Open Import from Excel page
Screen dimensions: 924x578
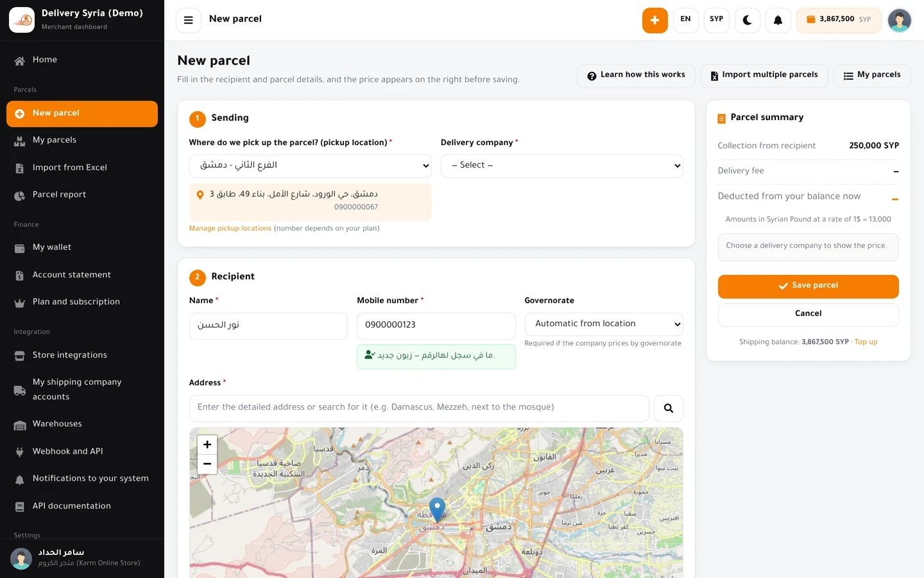click(x=82, y=168)
